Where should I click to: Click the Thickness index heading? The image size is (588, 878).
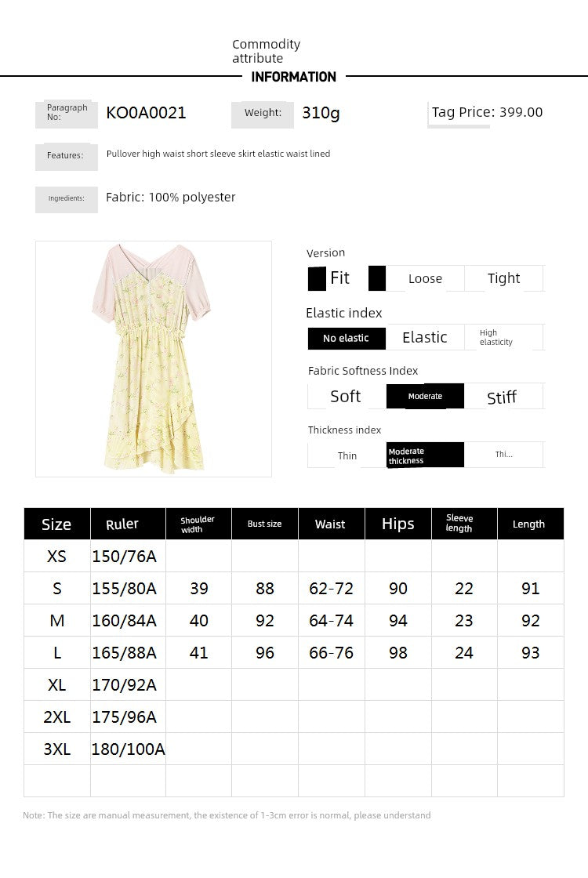click(x=344, y=430)
